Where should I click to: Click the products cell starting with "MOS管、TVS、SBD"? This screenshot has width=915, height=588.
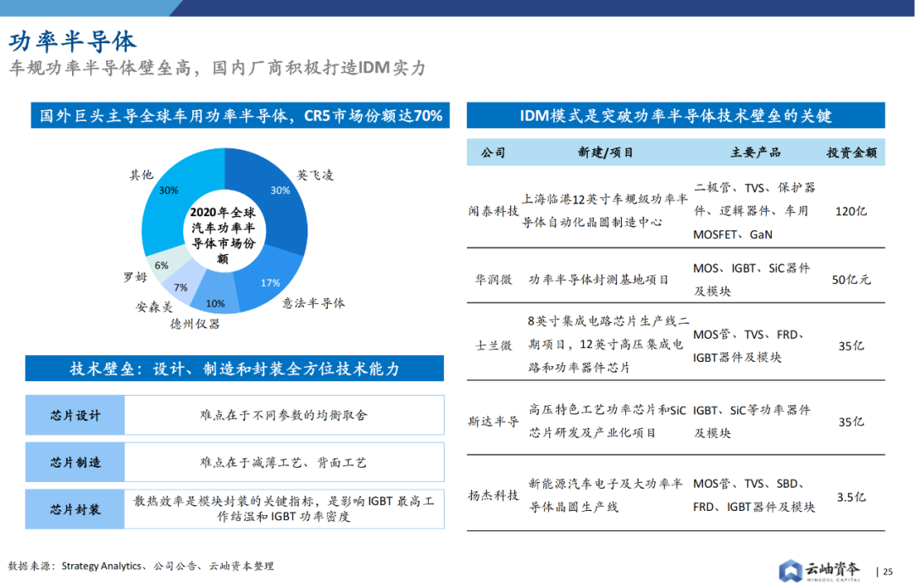(x=754, y=496)
